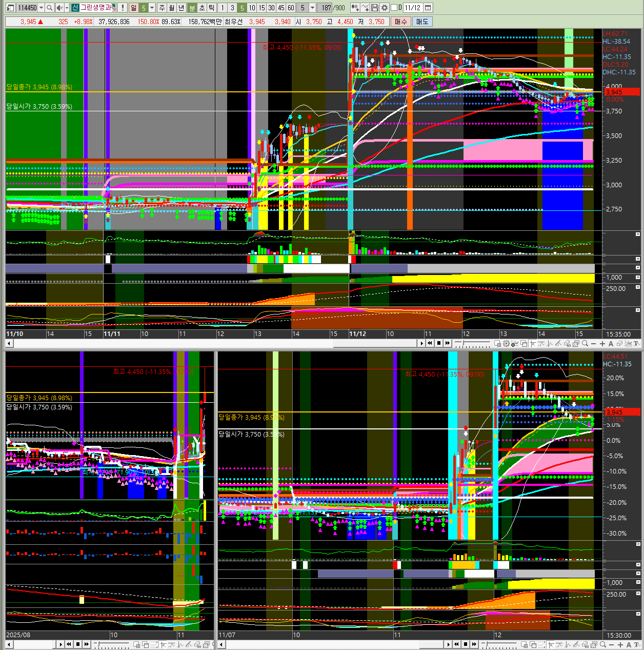644x650 pixels.
Task: Select crosshair cursor tool in upper chart toolbar
Action: (x=532, y=344)
